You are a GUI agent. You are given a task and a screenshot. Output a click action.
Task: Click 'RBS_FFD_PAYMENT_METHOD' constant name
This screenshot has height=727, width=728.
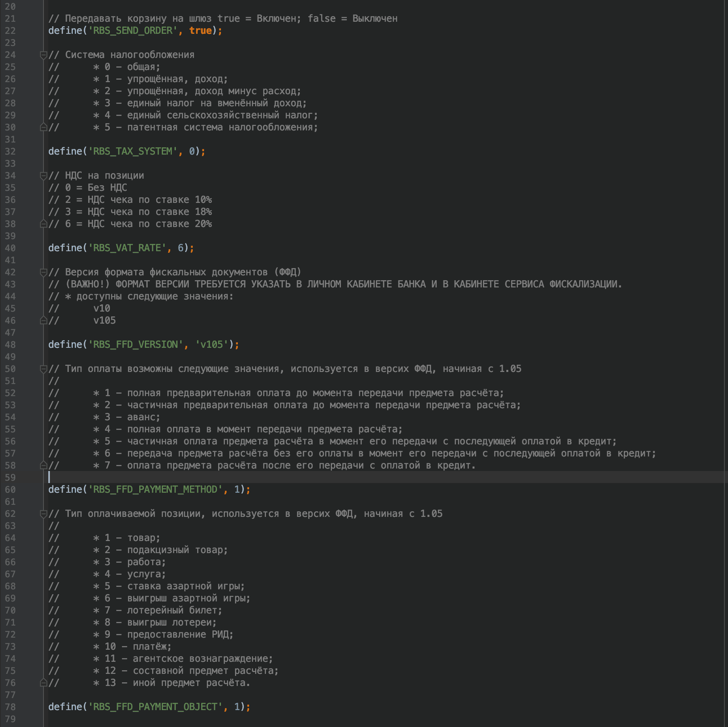pos(155,489)
